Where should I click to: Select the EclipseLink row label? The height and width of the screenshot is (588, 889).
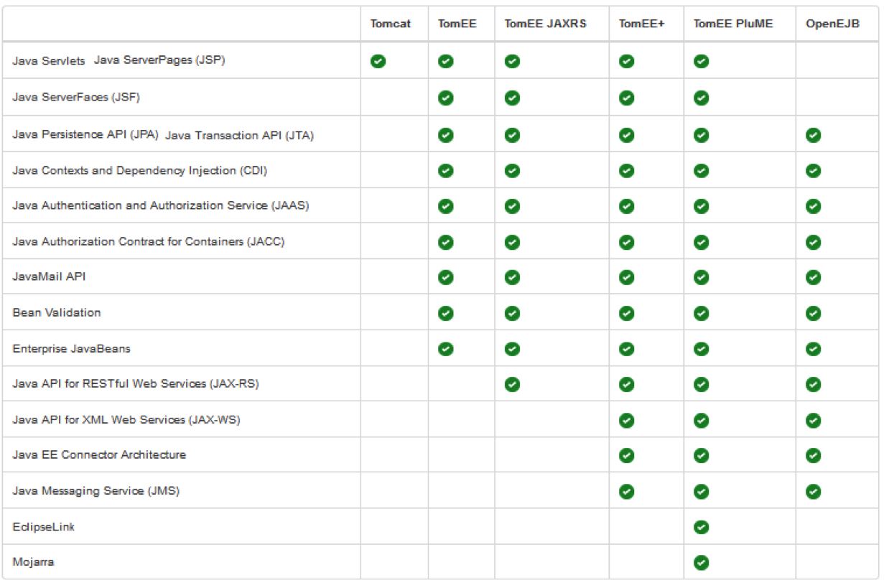click(44, 527)
